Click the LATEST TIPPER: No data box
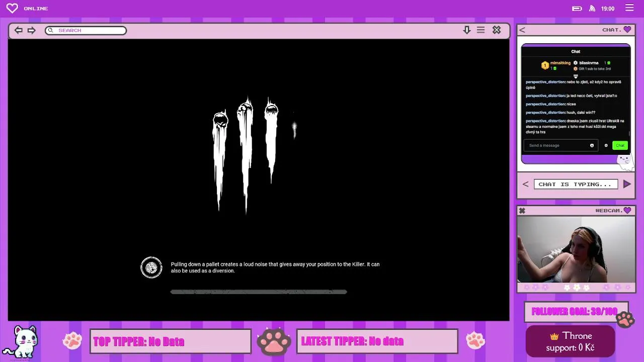 tap(377, 342)
